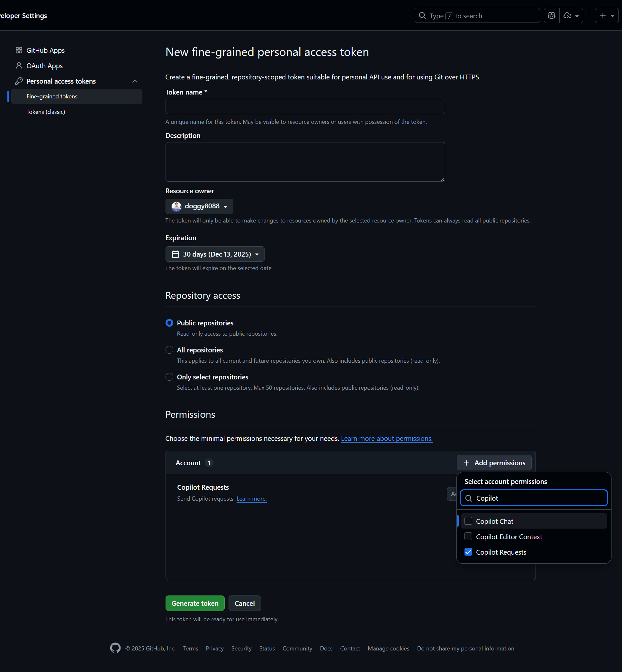The height and width of the screenshot is (672, 622).
Task: Open the 30 days expiration dropdown
Action: (x=215, y=254)
